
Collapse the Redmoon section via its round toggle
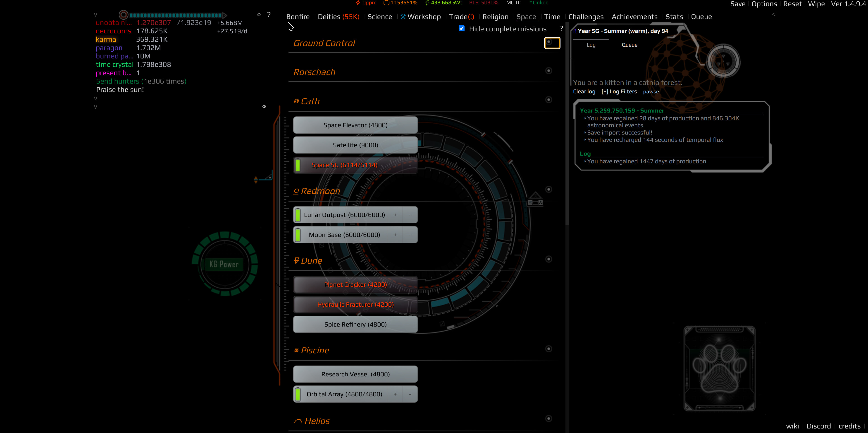click(548, 190)
